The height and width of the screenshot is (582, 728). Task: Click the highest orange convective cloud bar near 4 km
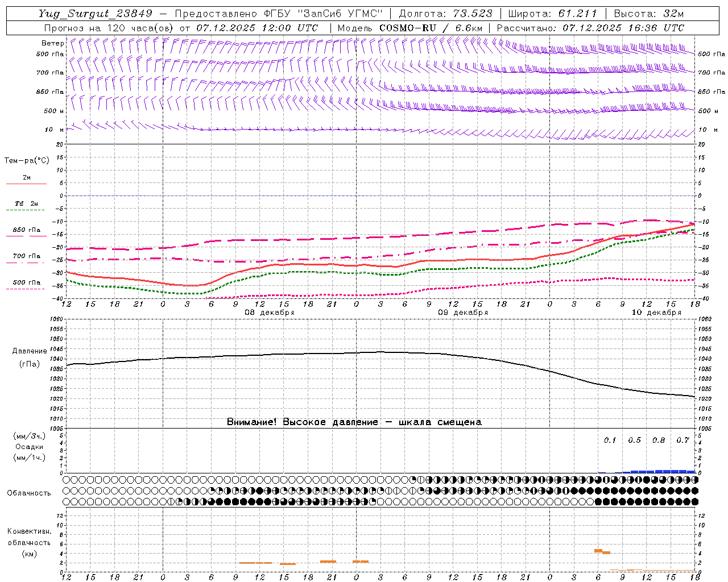click(x=598, y=550)
